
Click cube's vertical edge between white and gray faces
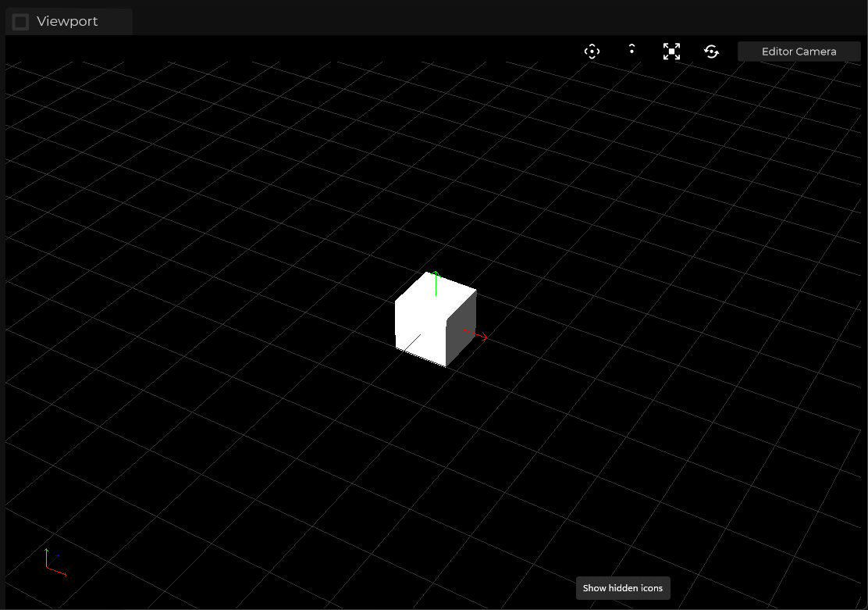pyautogui.click(x=446, y=344)
